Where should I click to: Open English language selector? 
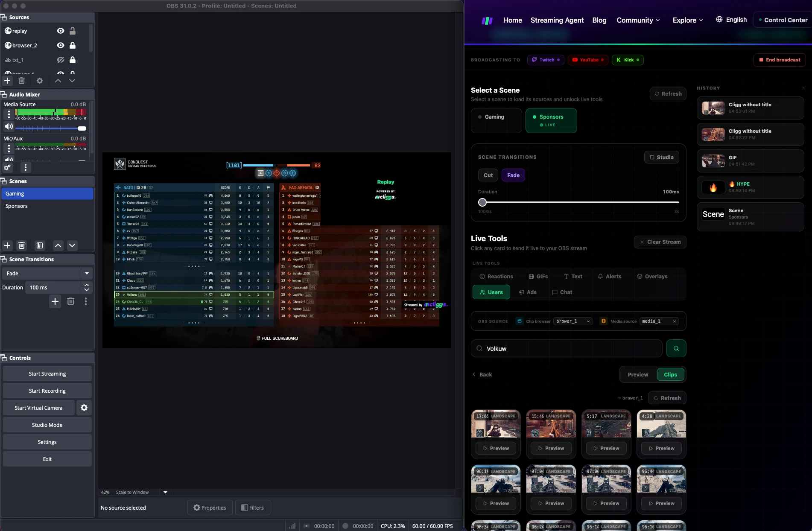[x=731, y=20]
